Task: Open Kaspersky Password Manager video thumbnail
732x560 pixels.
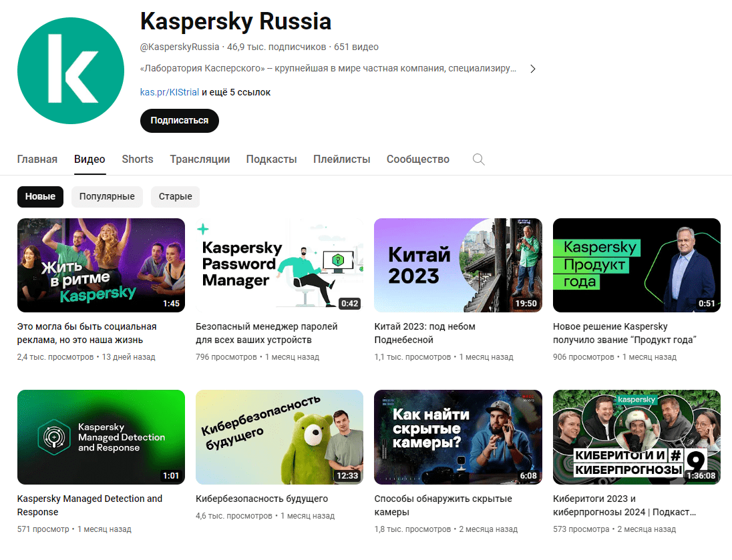Action: [x=279, y=265]
